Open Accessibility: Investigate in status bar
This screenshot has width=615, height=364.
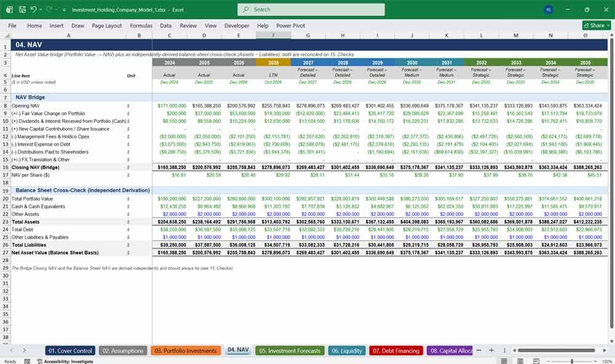[65, 362]
